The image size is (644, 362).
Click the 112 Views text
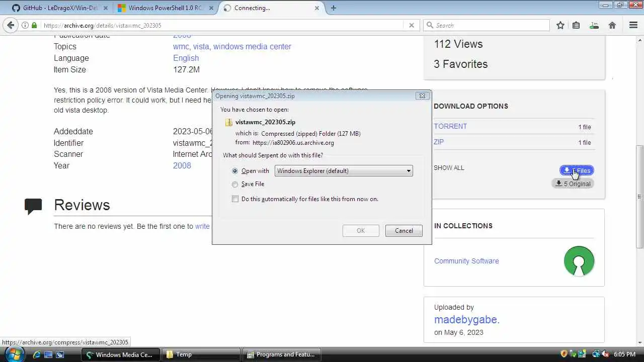(458, 44)
